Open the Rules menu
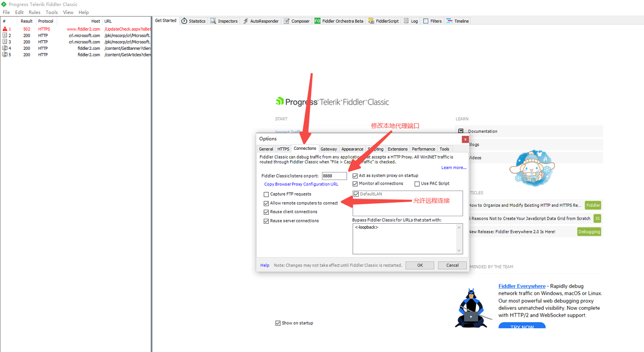This screenshot has width=644, height=352. pos(35,12)
